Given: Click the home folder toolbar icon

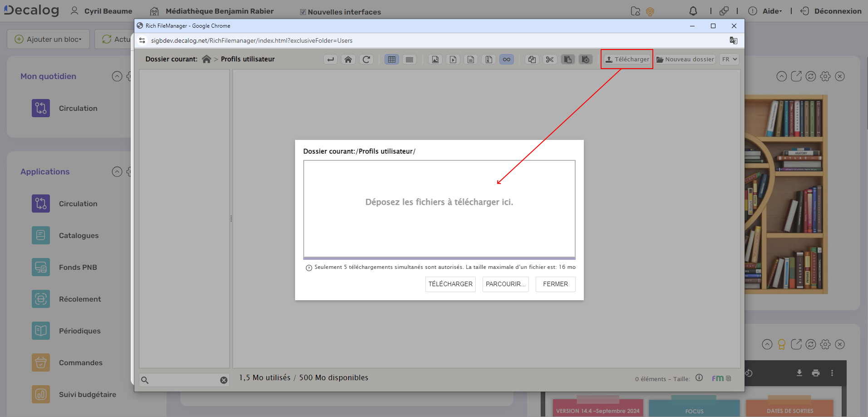Looking at the screenshot, I should coord(348,60).
